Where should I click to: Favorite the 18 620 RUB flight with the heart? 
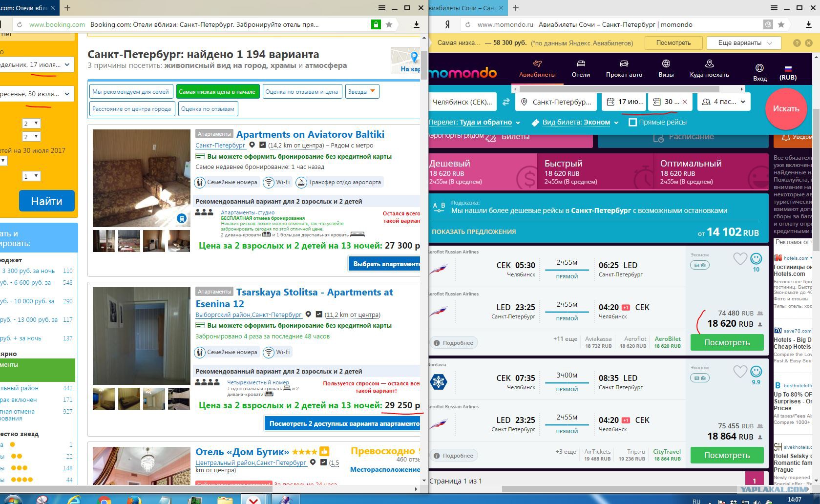740,259
